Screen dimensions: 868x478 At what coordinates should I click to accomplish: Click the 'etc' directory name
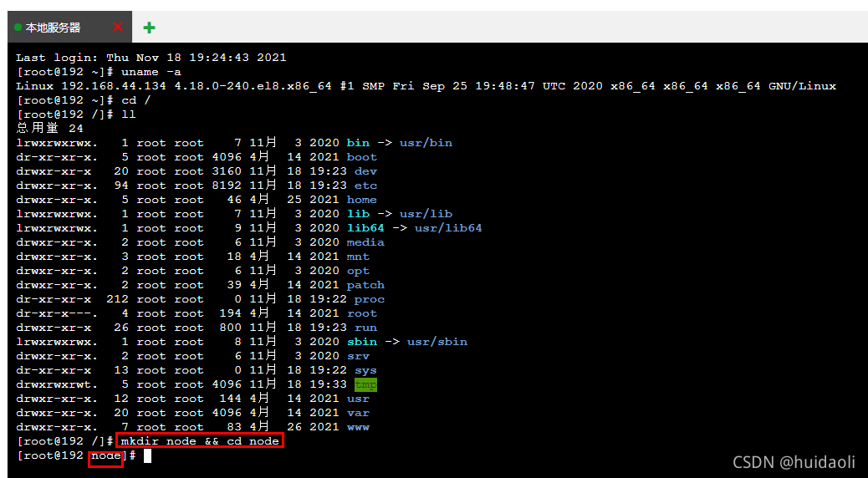pos(366,186)
